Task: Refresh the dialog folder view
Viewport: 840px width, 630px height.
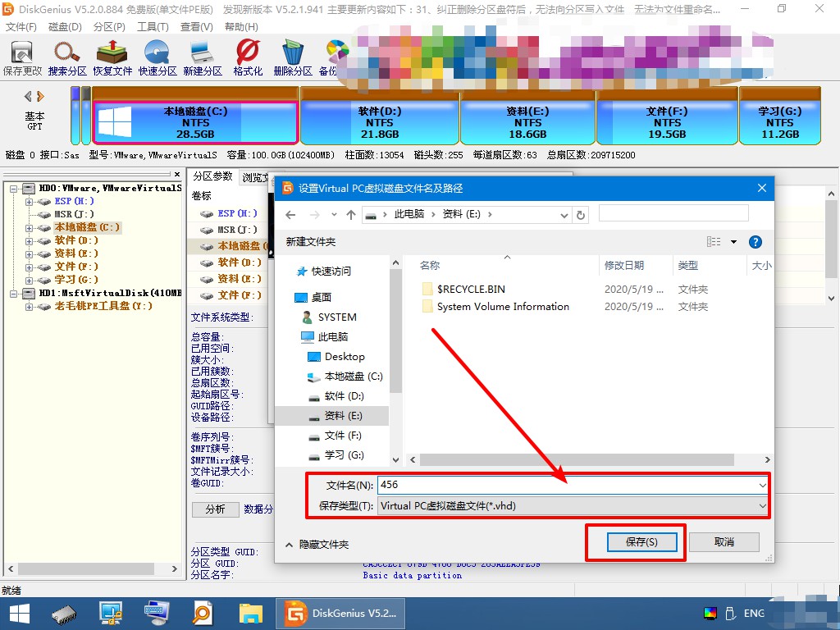Action: pos(581,215)
